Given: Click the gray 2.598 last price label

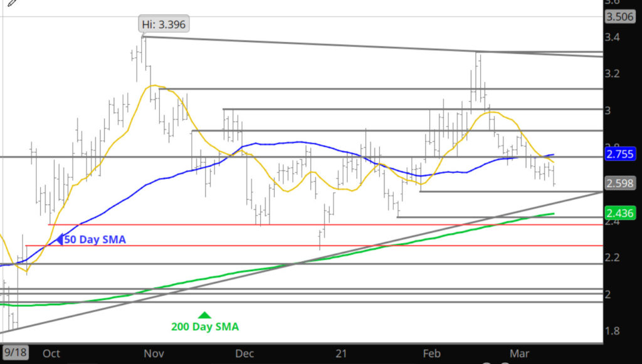Looking at the screenshot, I should pos(619,184).
